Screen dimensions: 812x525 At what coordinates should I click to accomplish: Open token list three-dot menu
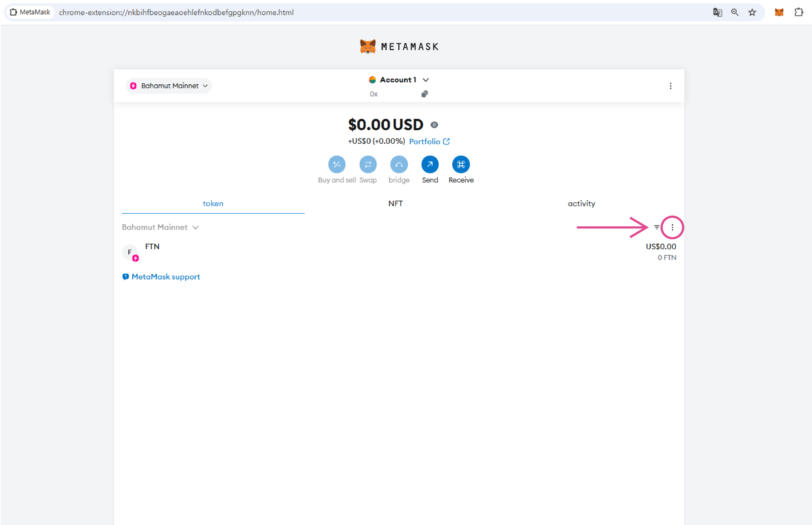tap(672, 227)
